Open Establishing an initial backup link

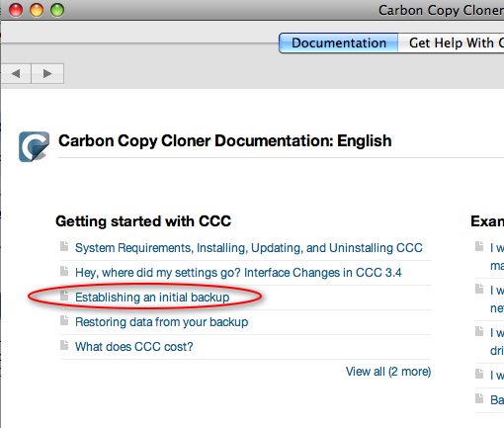pyautogui.click(x=152, y=298)
